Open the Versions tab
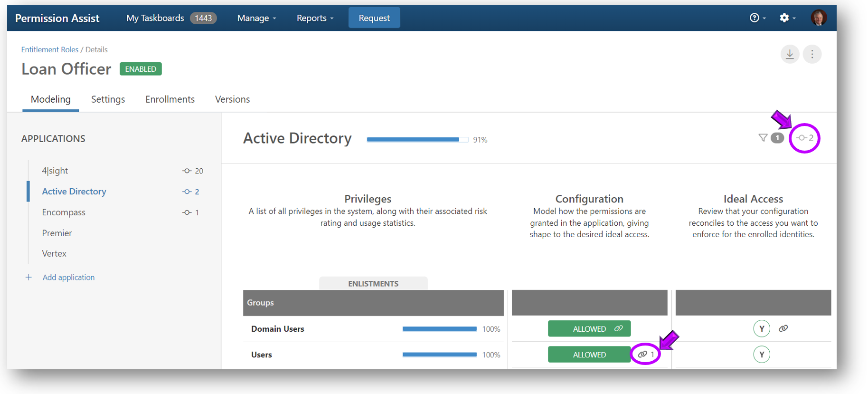This screenshot has height=394, width=868. coord(232,99)
